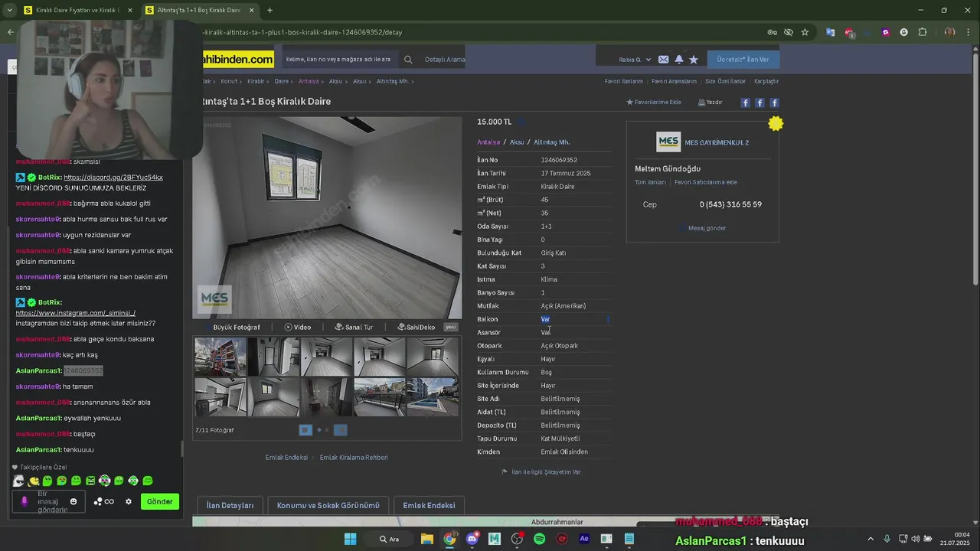980x551 pixels.
Task: Switch to the Video tab
Action: (298, 327)
